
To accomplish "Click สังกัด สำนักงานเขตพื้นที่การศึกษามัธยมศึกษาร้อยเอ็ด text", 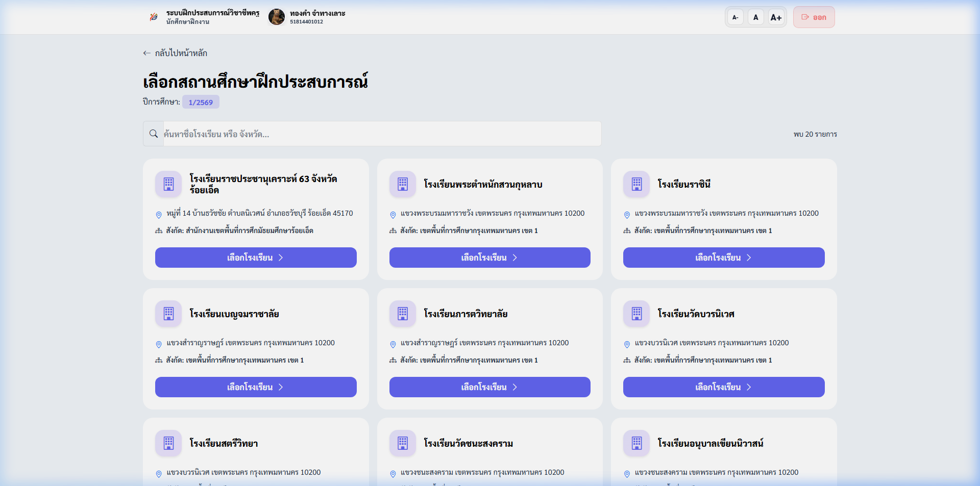I will [x=240, y=231].
